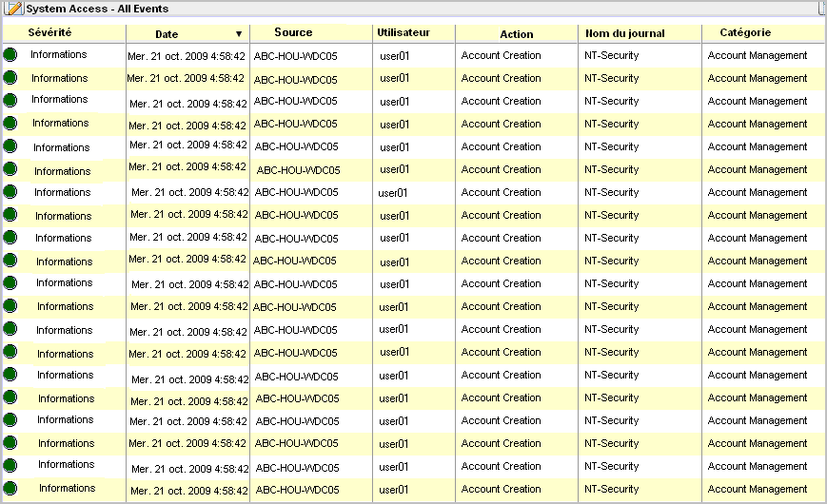The height and width of the screenshot is (504, 827).
Task: Click the green severity icon in the sixth row
Action: (x=10, y=169)
